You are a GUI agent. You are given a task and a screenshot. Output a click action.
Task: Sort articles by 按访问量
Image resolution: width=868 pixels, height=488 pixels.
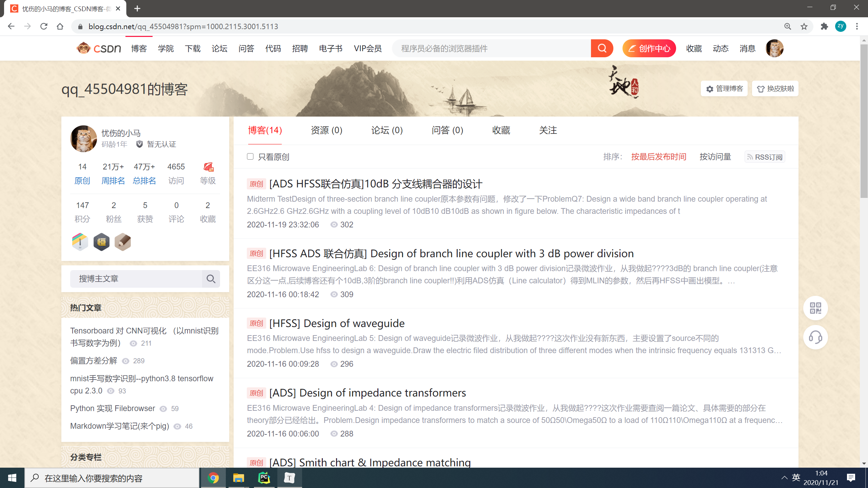715,157
